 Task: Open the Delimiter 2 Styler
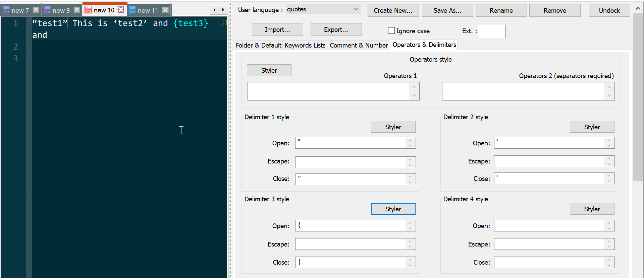(592, 127)
